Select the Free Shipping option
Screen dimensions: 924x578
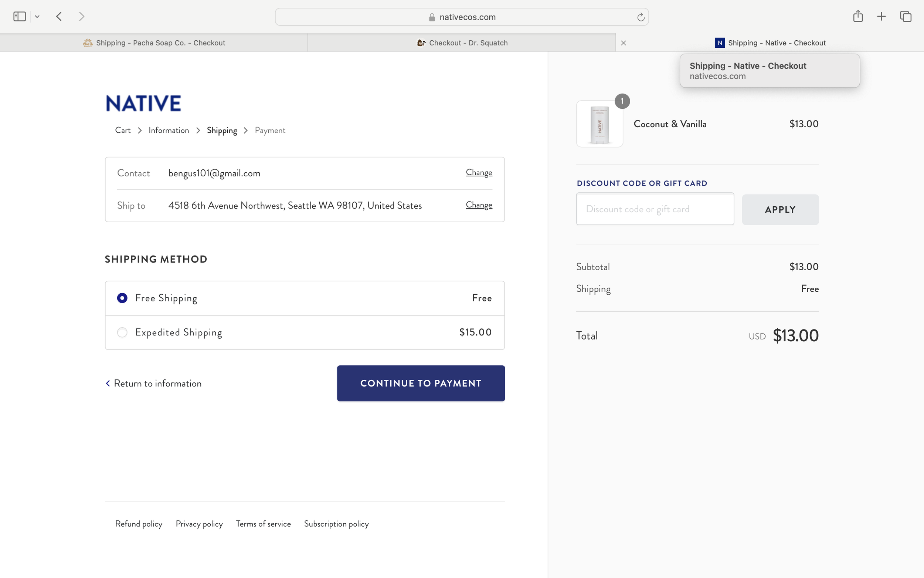tap(166, 298)
